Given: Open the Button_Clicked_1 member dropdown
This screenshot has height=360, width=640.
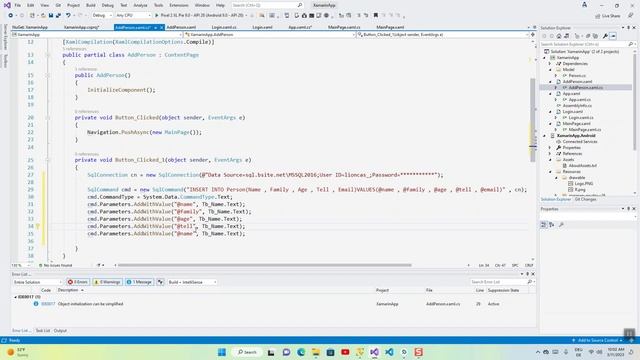Looking at the screenshot, I should pyautogui.click(x=442, y=35).
